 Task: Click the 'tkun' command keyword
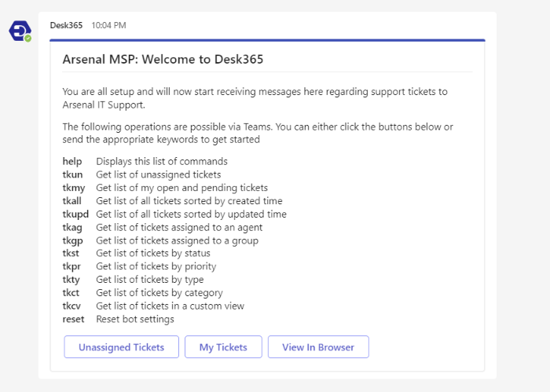point(72,174)
